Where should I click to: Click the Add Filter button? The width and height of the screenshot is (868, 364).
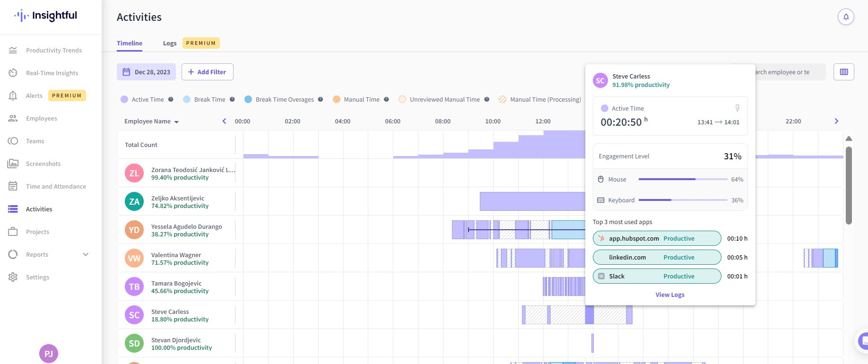[207, 72]
